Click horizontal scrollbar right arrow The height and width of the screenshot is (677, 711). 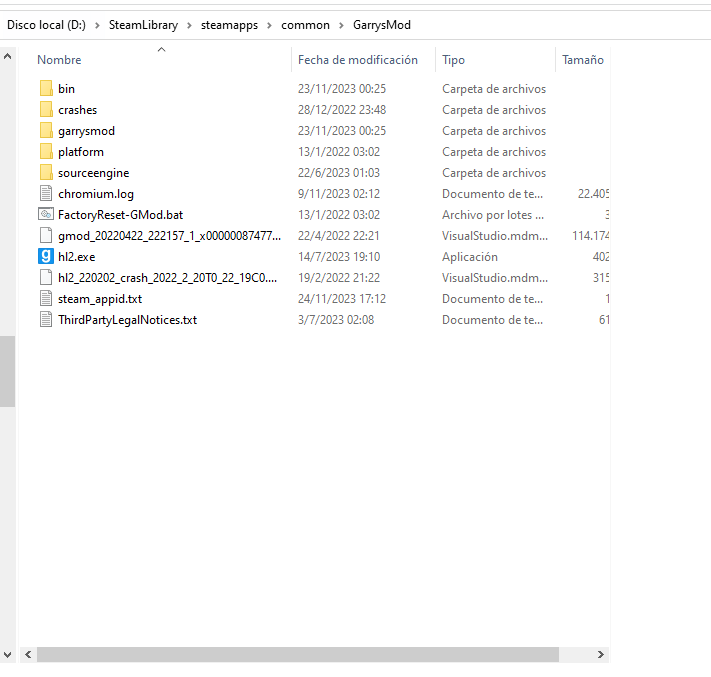(x=600, y=654)
